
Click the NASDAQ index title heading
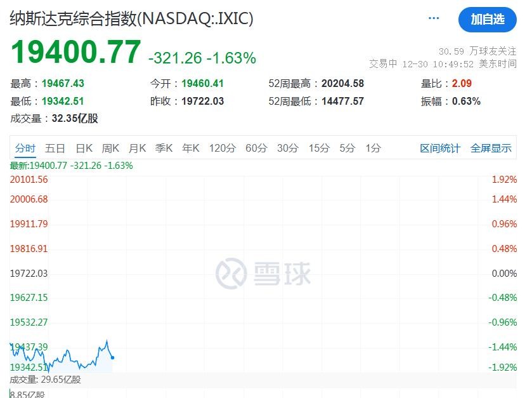(131, 18)
